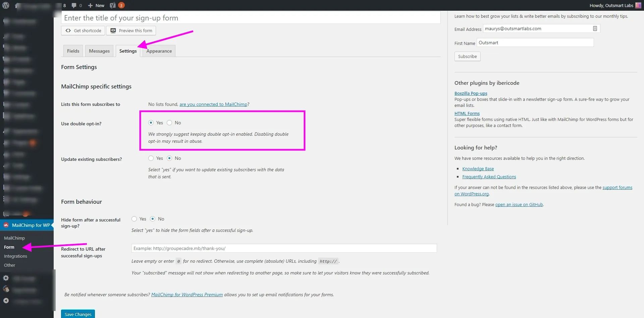
Task: Open the Boxzilla Pop-ups link
Action: 471,93
